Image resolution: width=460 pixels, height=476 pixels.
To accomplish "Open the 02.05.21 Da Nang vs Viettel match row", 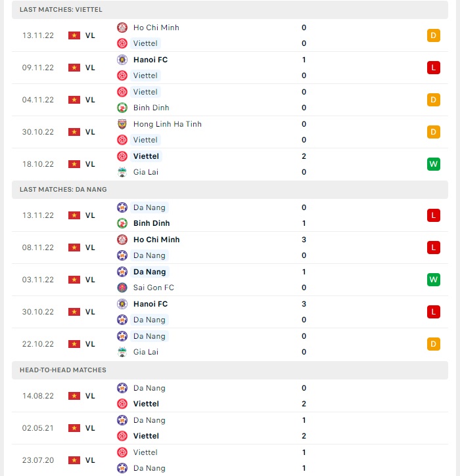I will (x=230, y=428).
